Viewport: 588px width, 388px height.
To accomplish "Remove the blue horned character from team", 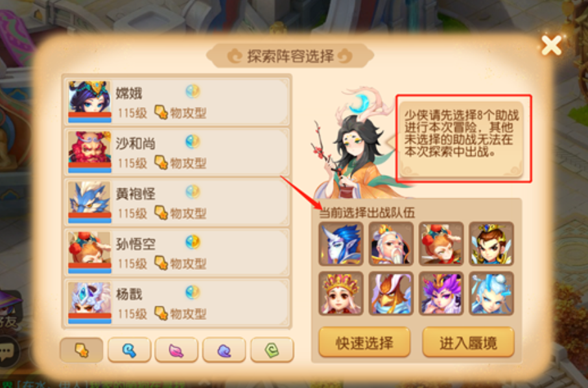I will click(341, 243).
